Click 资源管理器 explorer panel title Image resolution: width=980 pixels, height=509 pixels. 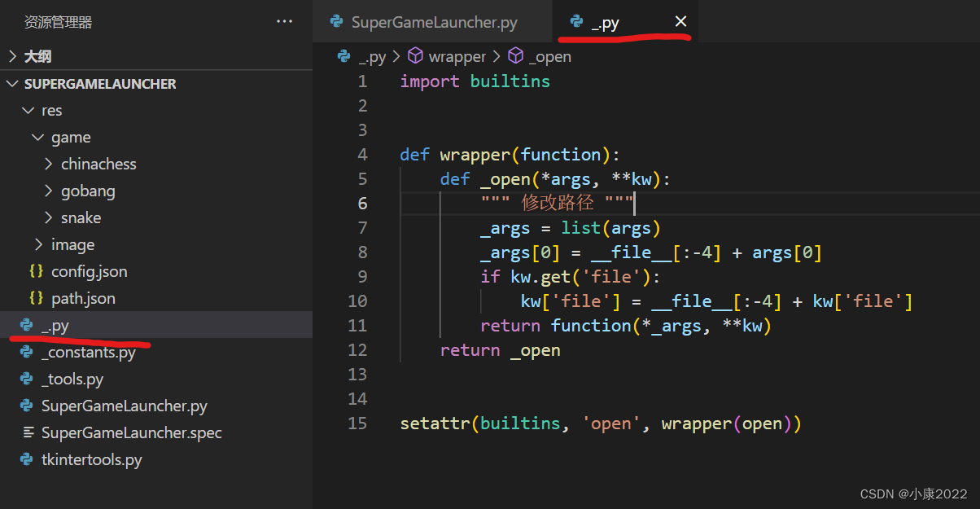(x=58, y=22)
